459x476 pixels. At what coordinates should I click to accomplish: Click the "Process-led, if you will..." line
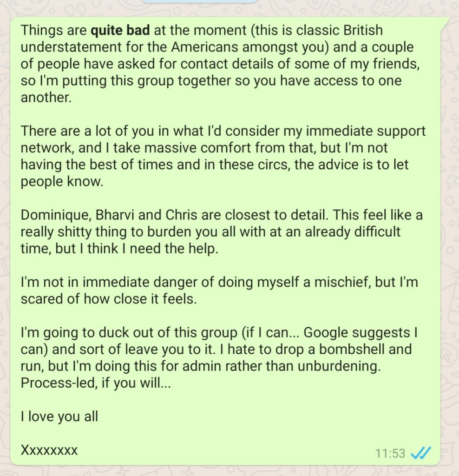[96, 383]
